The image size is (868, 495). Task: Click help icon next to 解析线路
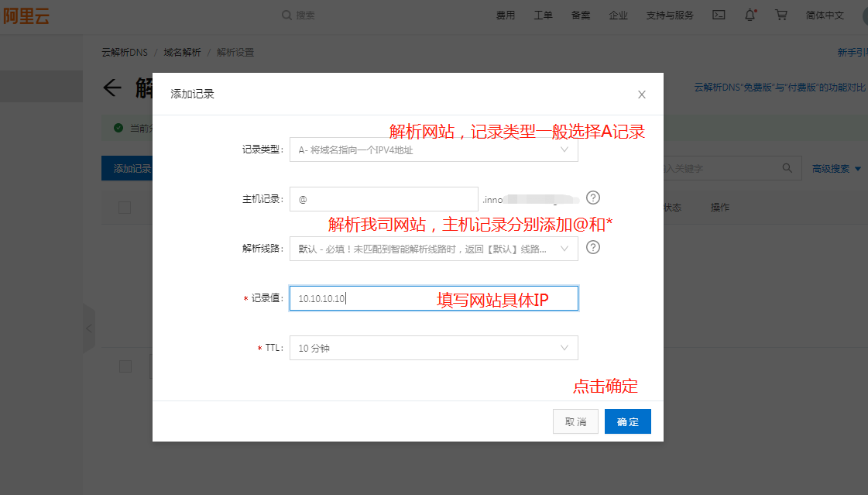point(593,247)
